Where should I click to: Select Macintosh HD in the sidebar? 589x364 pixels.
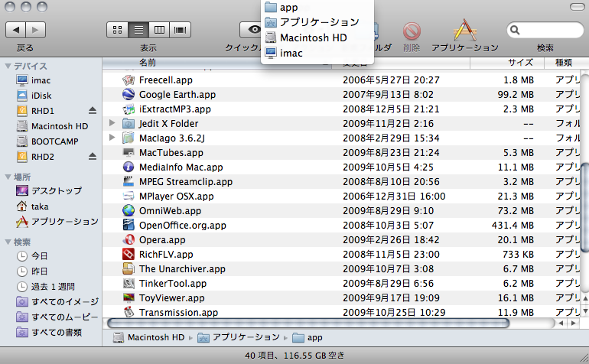click(x=50, y=126)
